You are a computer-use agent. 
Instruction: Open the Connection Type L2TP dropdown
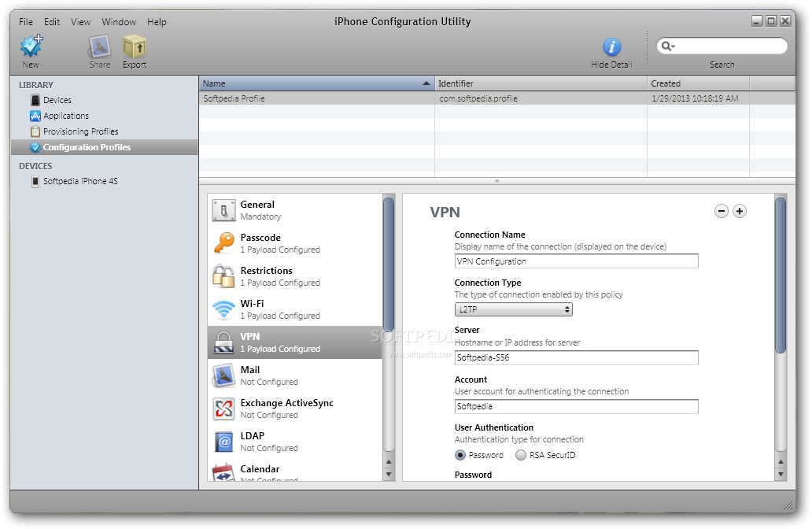[x=513, y=309]
